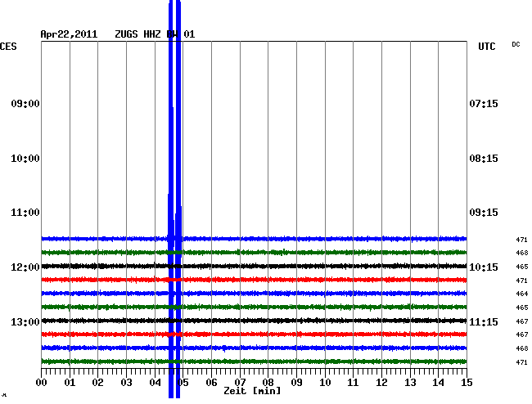This screenshot has width=532, height=404.
Task: Select minute label 02 on time axis
Action: click(97, 383)
